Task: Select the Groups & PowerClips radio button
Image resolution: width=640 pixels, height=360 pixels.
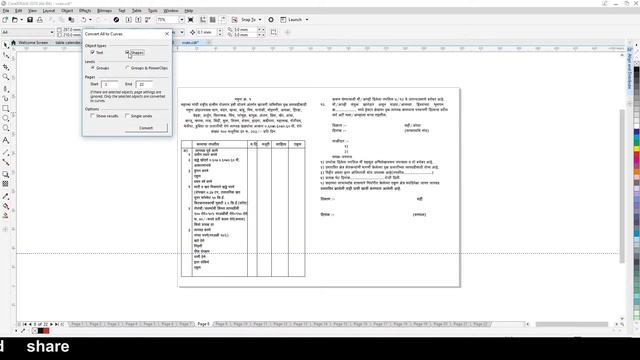Action: [x=127, y=68]
